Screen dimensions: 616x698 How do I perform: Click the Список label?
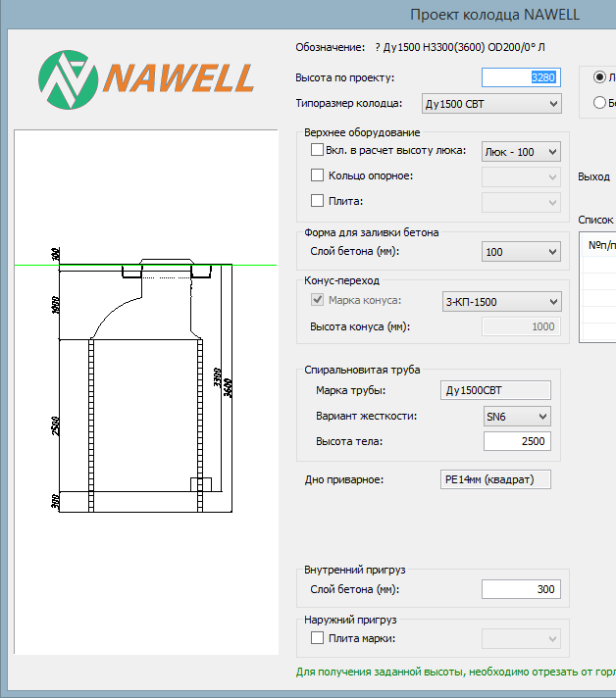click(x=595, y=220)
